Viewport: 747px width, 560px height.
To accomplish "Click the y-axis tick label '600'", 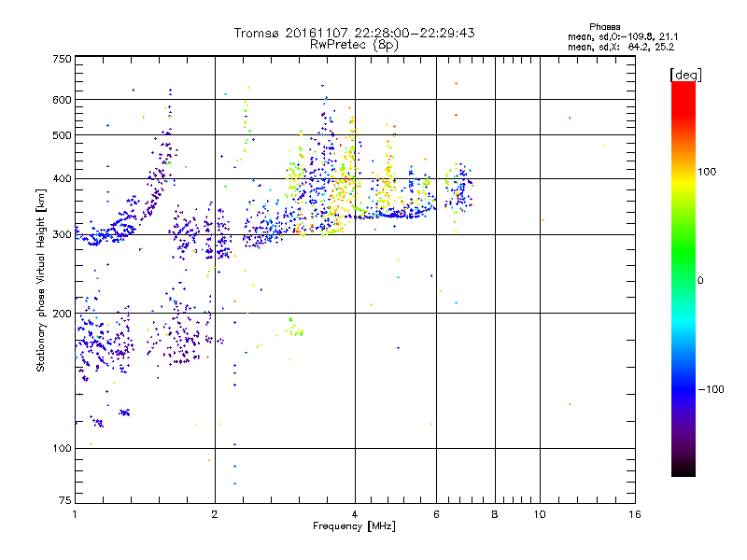I will pos(62,100).
